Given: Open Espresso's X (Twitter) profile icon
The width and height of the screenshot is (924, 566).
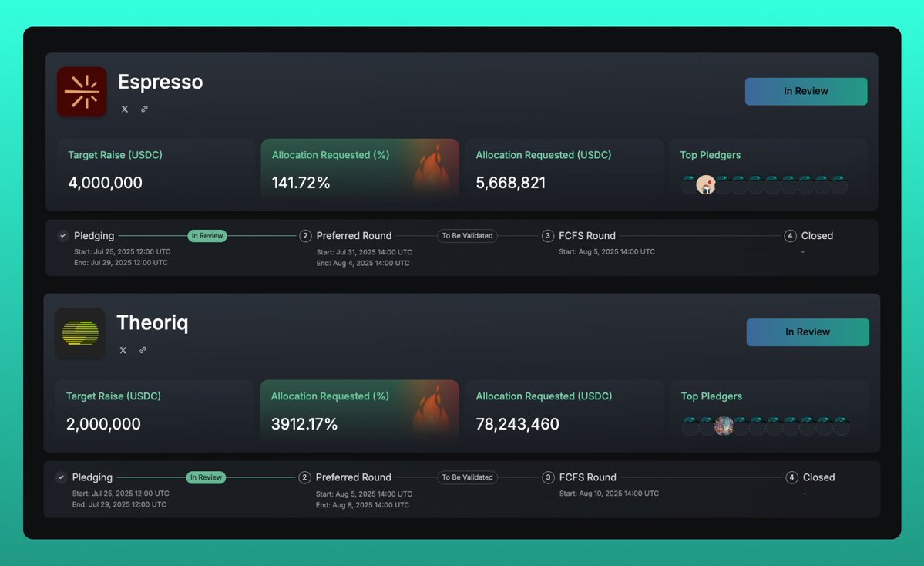Looking at the screenshot, I should coord(124,109).
